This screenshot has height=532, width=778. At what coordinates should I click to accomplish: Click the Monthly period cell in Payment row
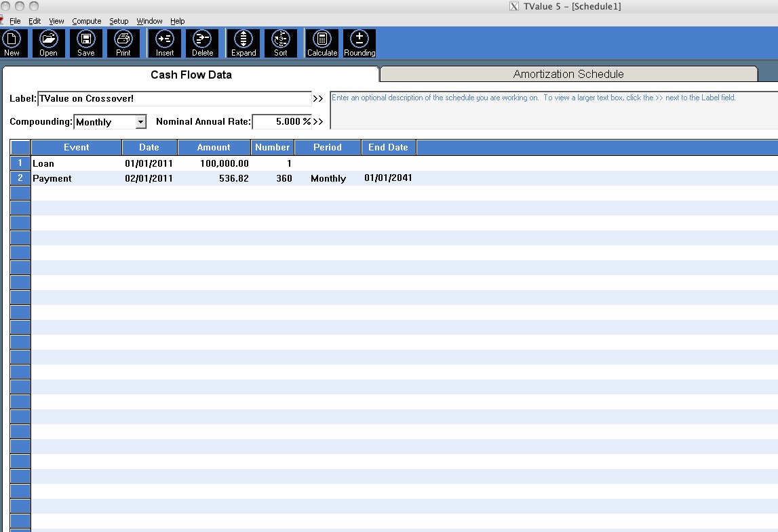[328, 178]
